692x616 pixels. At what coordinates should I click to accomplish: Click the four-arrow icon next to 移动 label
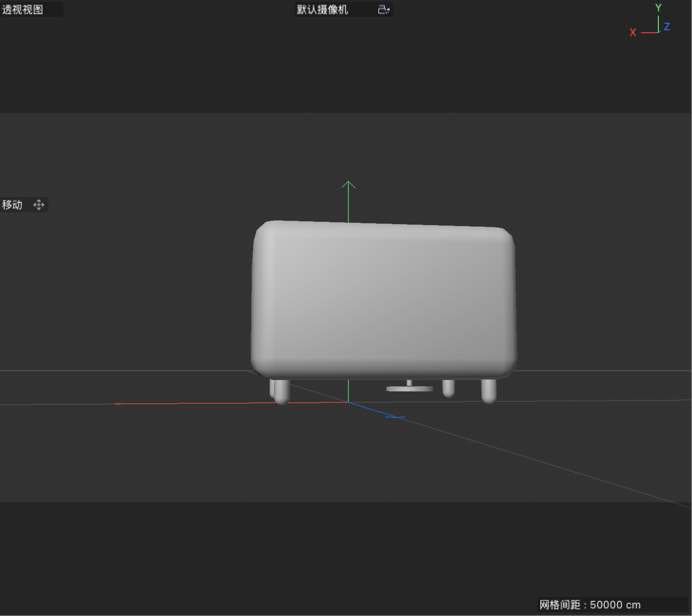click(39, 205)
